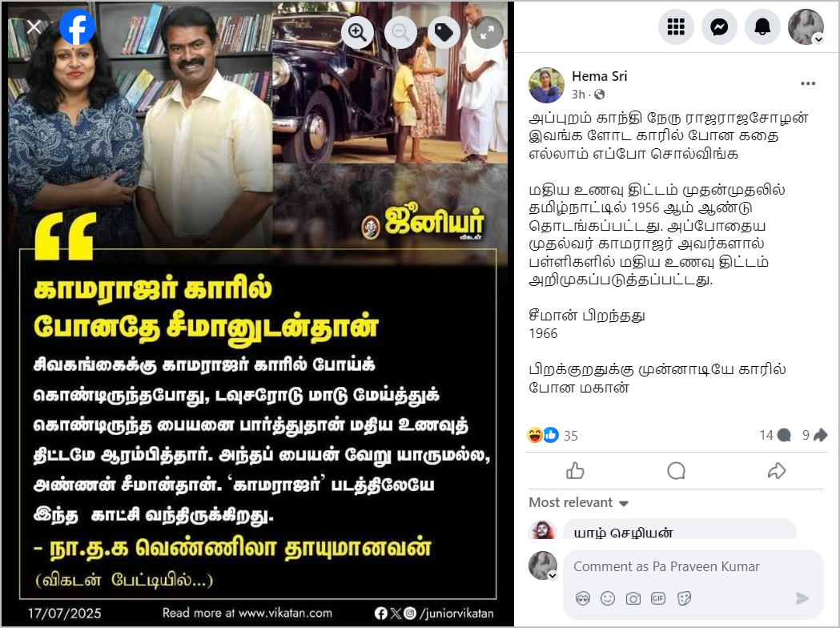Close the photo viewer with the X icon
The width and height of the screenshot is (840, 628).
[x=34, y=27]
